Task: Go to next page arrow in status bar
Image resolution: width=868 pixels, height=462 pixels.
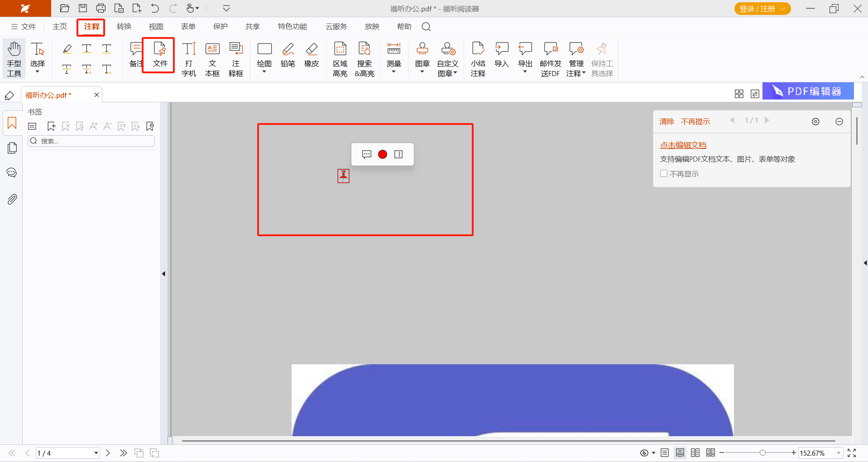Action: tap(108, 453)
